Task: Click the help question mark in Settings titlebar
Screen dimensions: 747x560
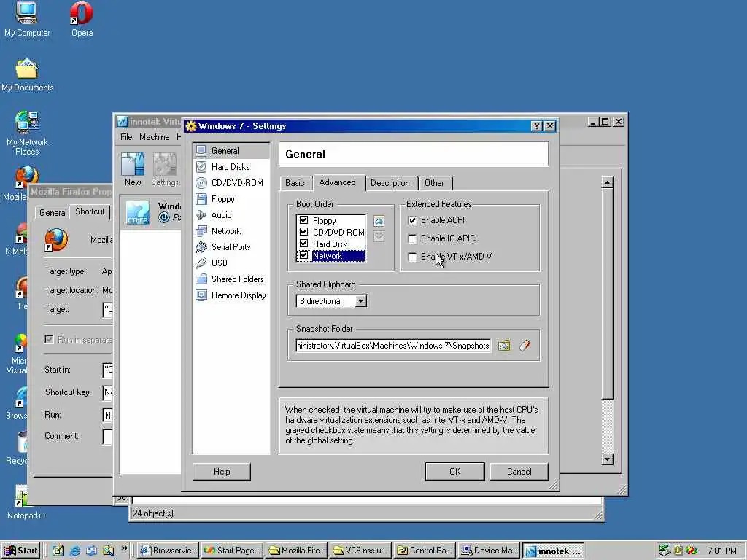Action: point(536,125)
